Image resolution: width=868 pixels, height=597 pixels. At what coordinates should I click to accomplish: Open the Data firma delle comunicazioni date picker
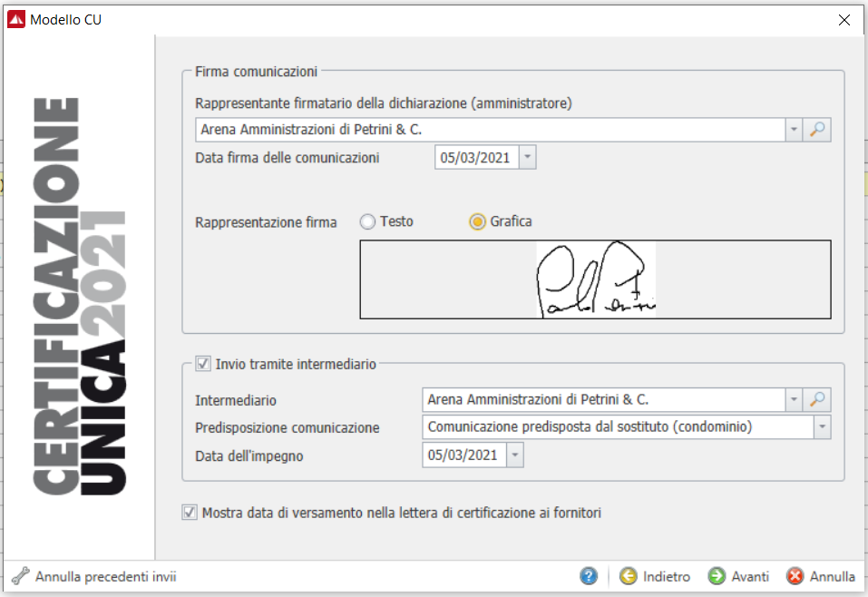pyautogui.click(x=528, y=158)
